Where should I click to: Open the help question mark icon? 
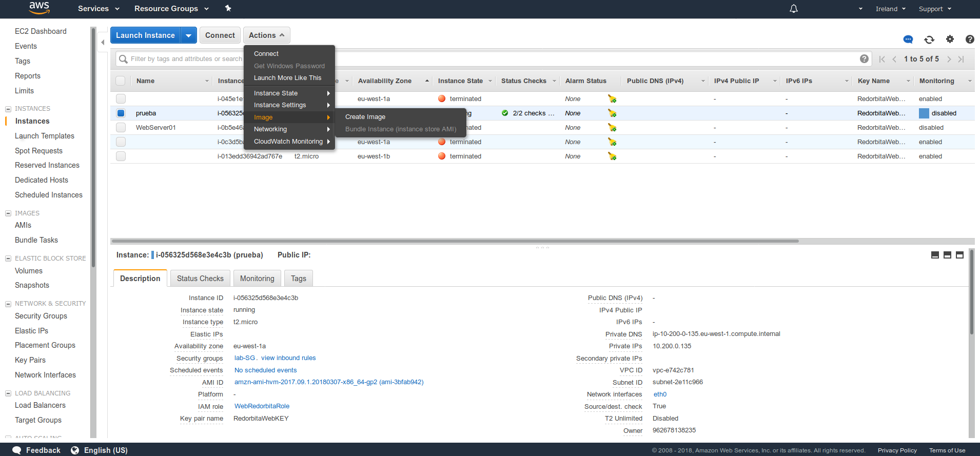tap(969, 39)
